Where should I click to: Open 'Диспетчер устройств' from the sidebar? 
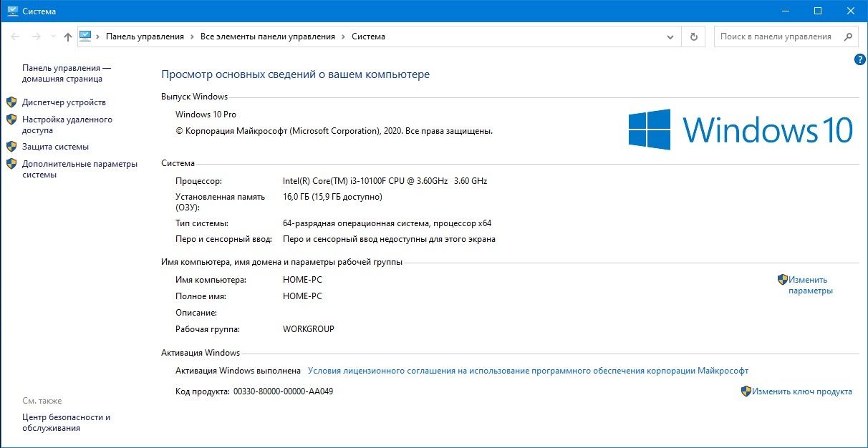coord(64,102)
